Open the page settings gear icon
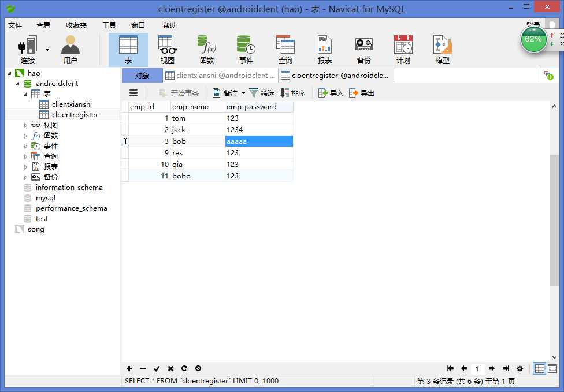The height and width of the screenshot is (392, 564). pyautogui.click(x=520, y=368)
